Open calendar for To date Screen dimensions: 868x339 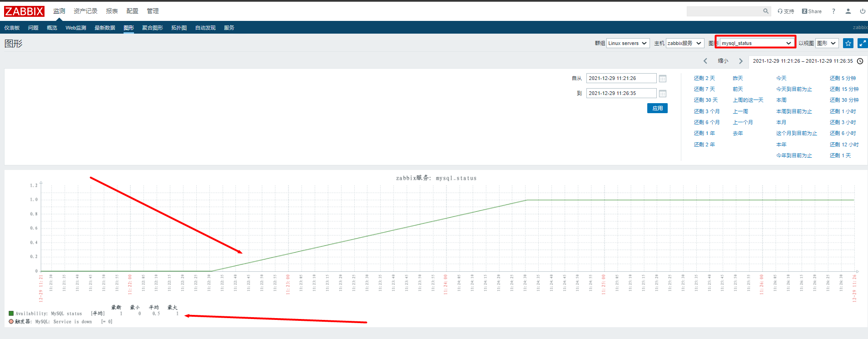[x=663, y=94]
